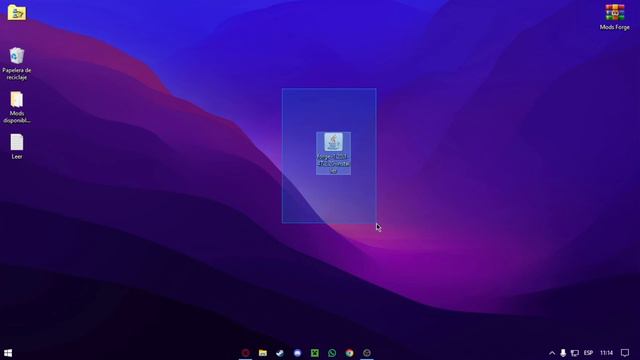This screenshot has width=640, height=360.
Task: Open the Windows Start menu
Action: click(8, 353)
